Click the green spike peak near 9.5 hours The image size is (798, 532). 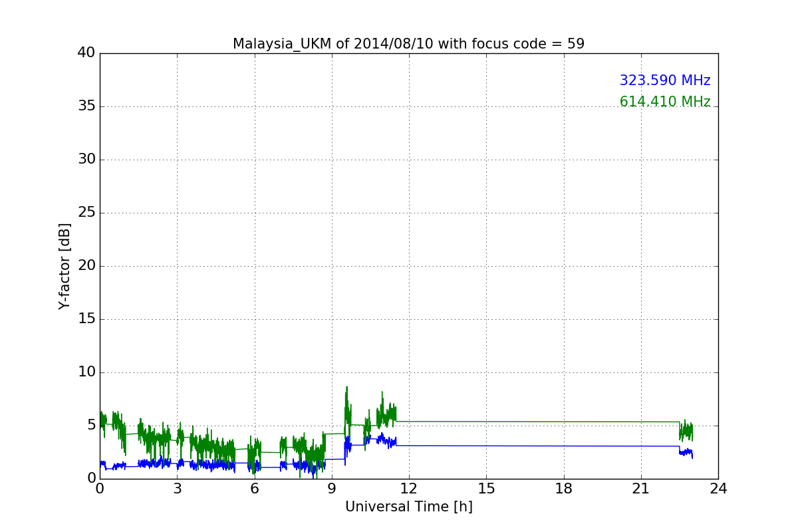point(346,388)
